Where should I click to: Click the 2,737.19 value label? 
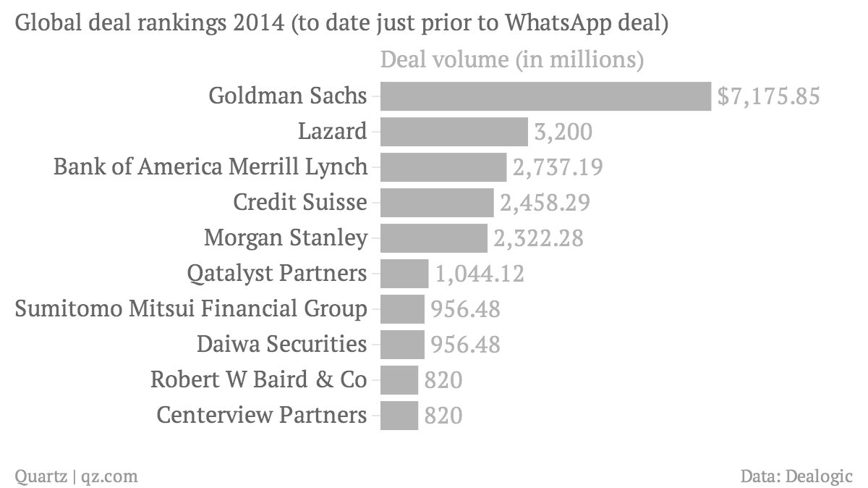click(558, 167)
